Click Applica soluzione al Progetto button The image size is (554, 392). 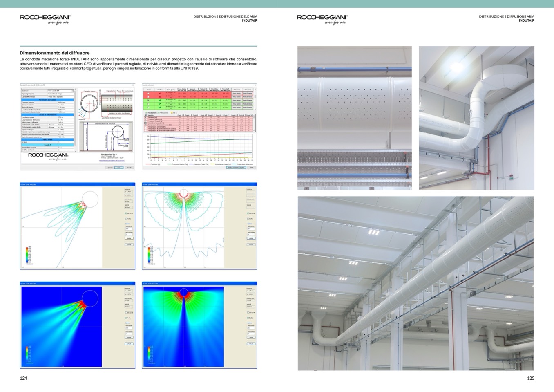click(236, 168)
